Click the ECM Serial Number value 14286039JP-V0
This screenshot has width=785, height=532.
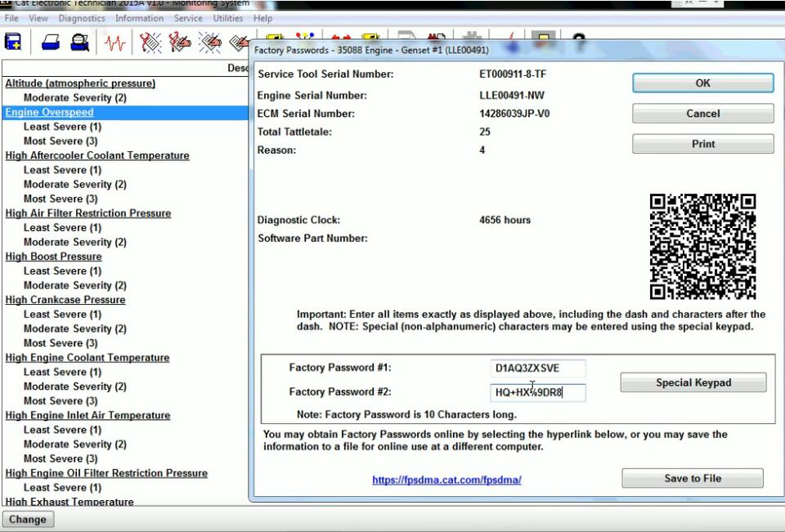coord(514,114)
